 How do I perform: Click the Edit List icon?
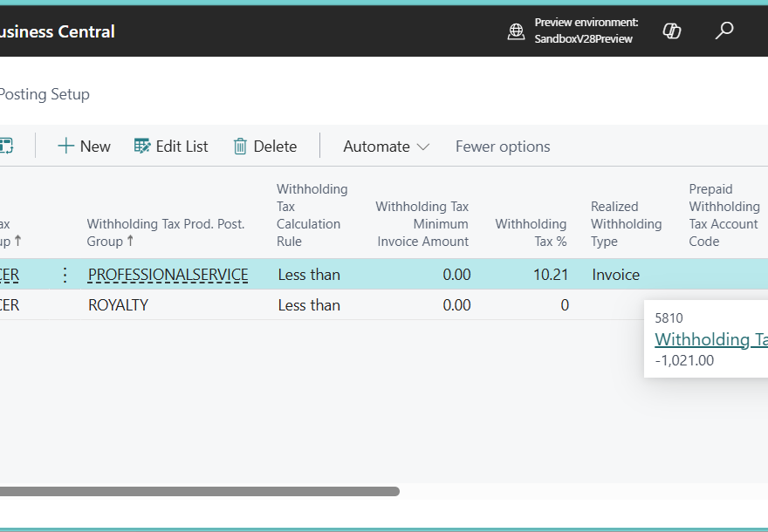pos(142,147)
